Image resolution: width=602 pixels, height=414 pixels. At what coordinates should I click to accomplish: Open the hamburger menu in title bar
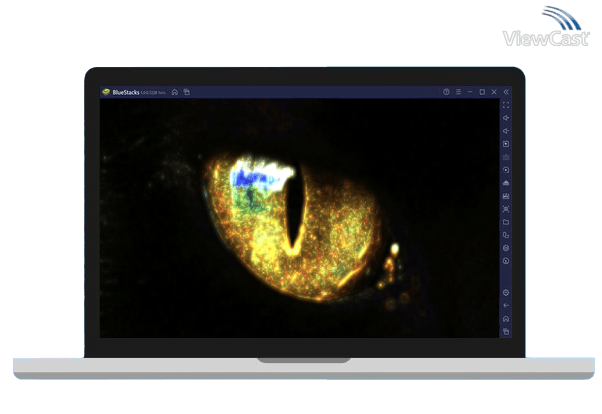click(458, 92)
